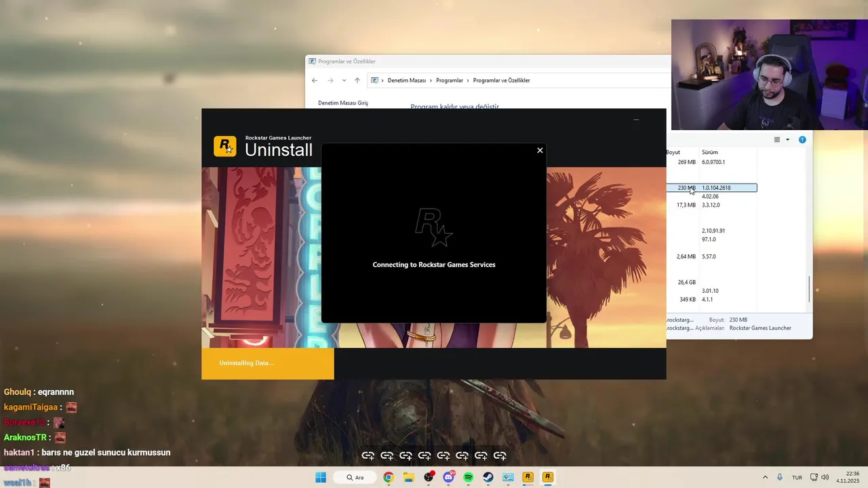868x488 pixels.
Task: Select row with version 1.0.104.2618
Action: [711, 188]
